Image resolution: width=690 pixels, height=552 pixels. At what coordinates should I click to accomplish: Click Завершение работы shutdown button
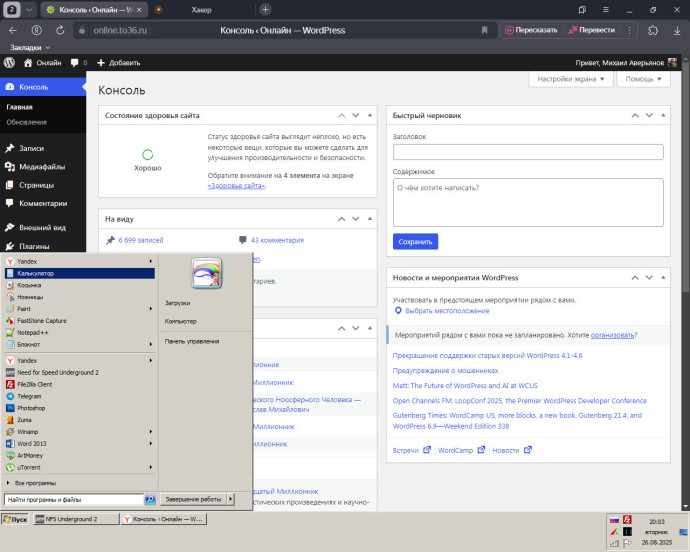(193, 499)
